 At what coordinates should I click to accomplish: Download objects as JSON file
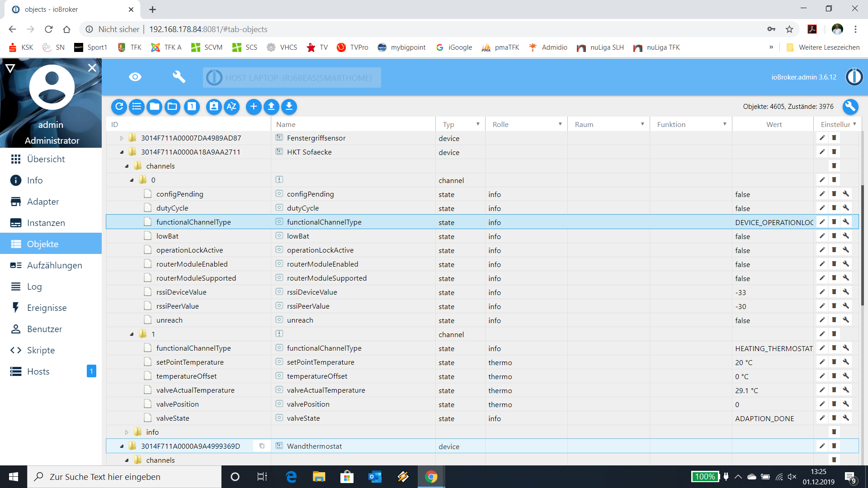click(x=289, y=107)
